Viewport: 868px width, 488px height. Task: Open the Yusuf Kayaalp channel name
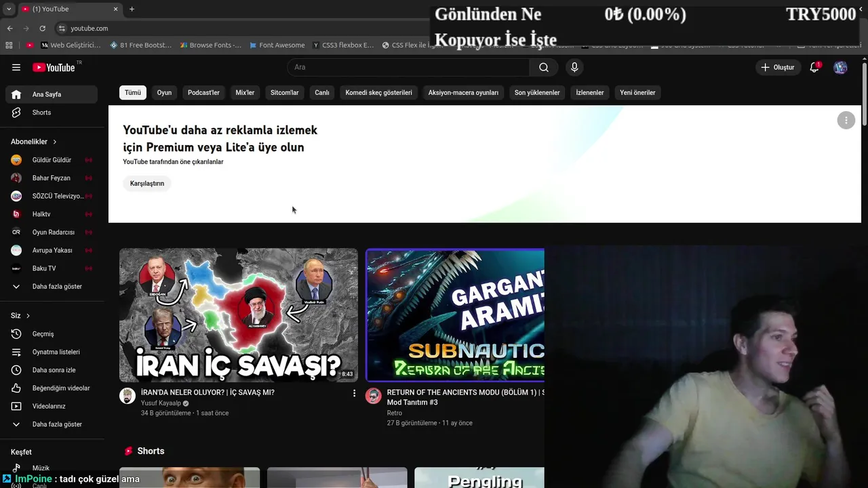(x=161, y=403)
